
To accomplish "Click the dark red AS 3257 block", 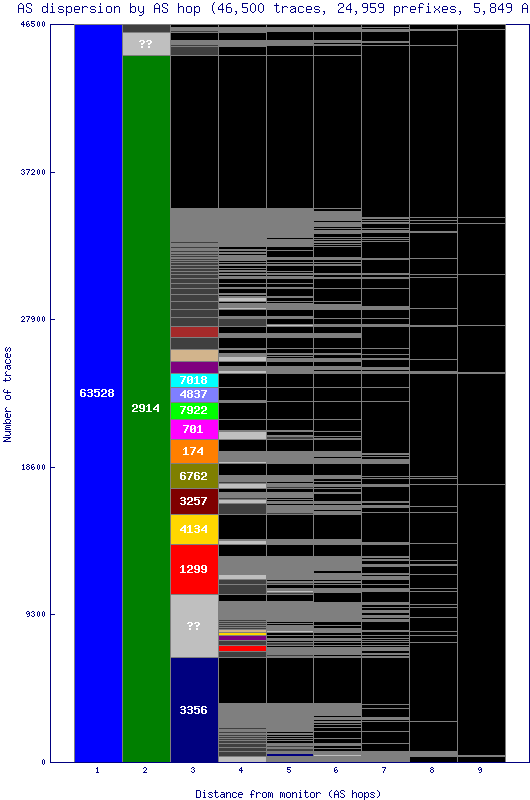I will [x=194, y=502].
